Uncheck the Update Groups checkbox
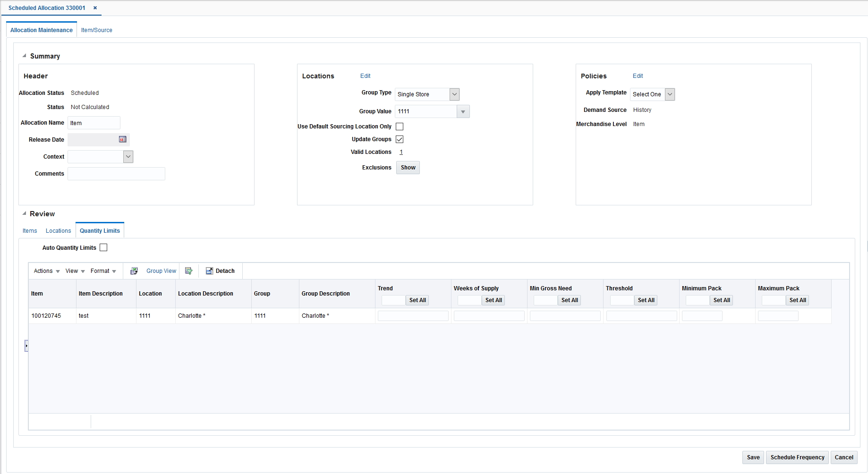Screen dimensions: 868x474 [400, 139]
